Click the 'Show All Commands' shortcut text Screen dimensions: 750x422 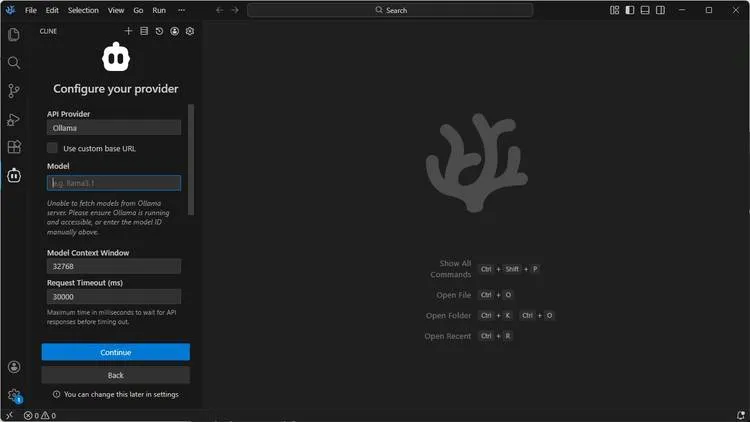(451, 269)
